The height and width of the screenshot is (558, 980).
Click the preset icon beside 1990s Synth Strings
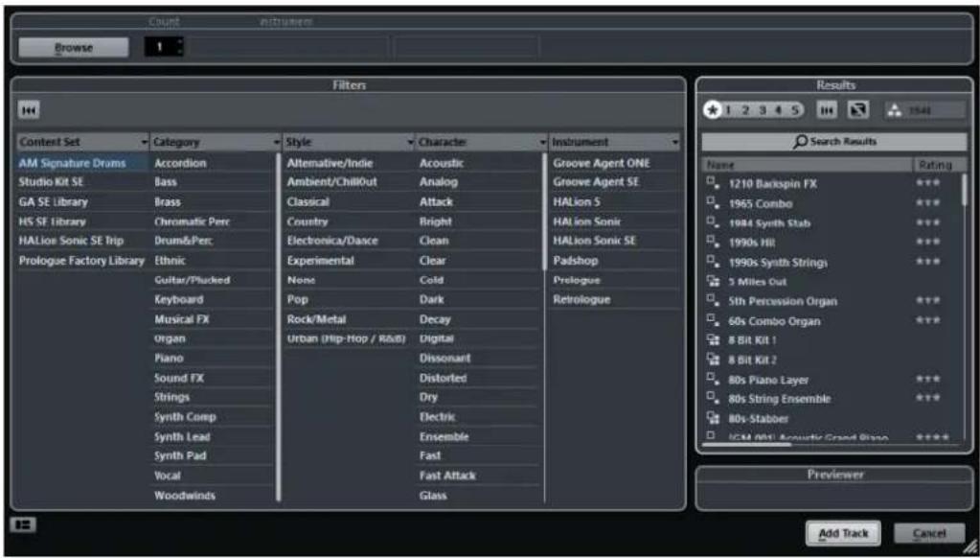pos(713,261)
